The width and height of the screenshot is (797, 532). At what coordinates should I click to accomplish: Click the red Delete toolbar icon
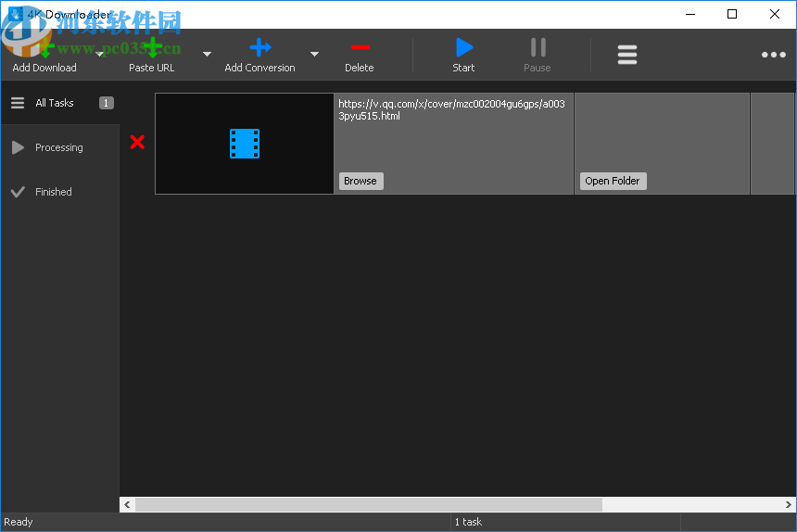[x=360, y=47]
